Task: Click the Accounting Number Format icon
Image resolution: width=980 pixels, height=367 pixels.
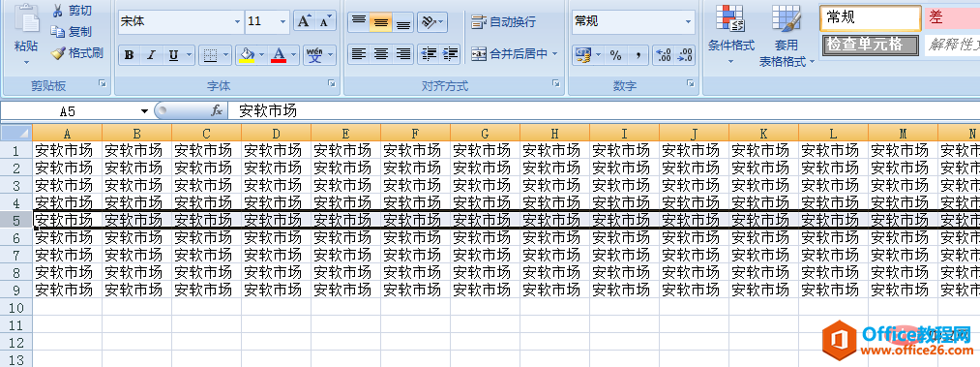Action: 582,55
